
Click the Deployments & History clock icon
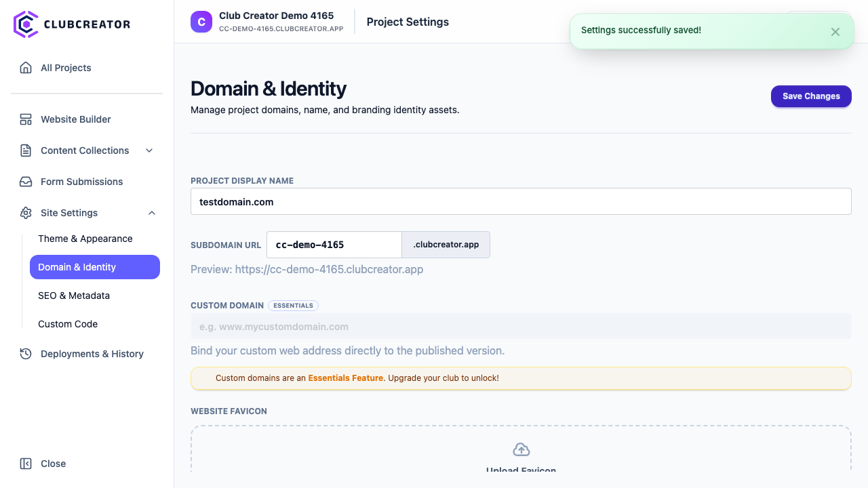[26, 354]
